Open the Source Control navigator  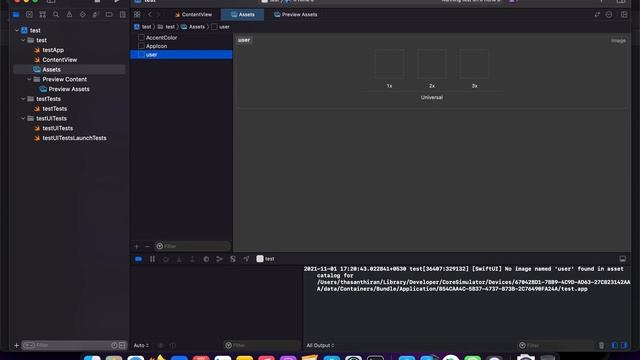click(x=29, y=15)
